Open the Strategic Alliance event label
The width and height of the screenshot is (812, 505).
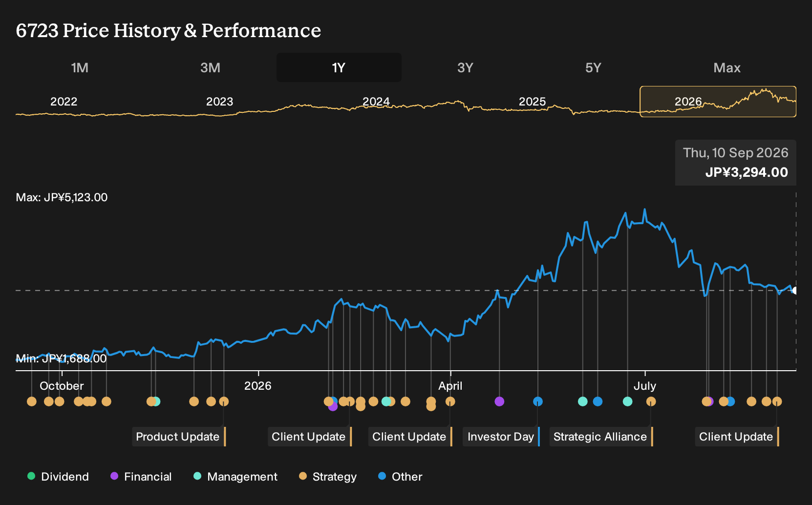click(x=601, y=437)
